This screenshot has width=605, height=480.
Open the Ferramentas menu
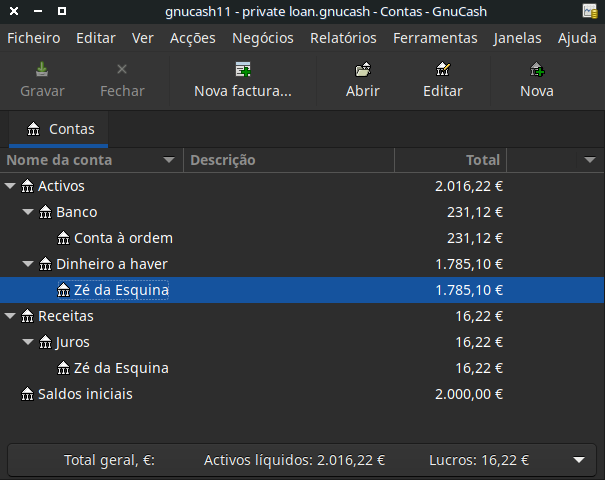point(435,38)
